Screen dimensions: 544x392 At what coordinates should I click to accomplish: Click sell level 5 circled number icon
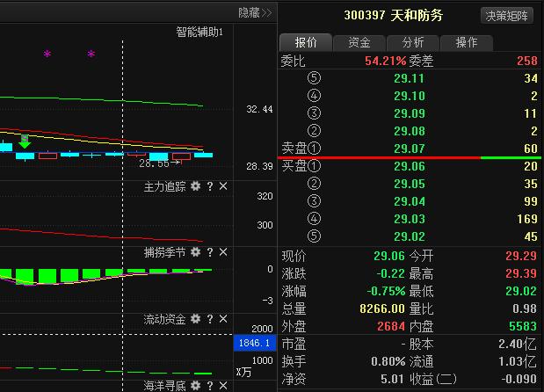tap(314, 78)
